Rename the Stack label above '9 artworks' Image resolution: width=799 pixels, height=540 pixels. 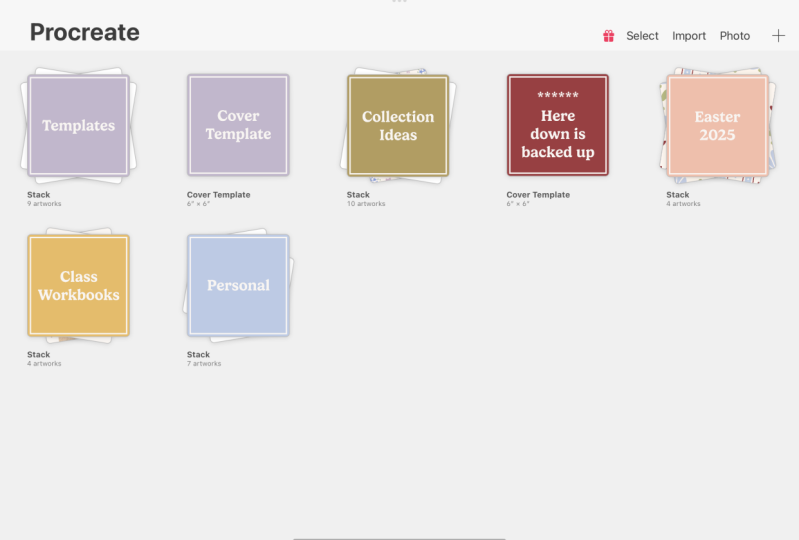tap(39, 195)
